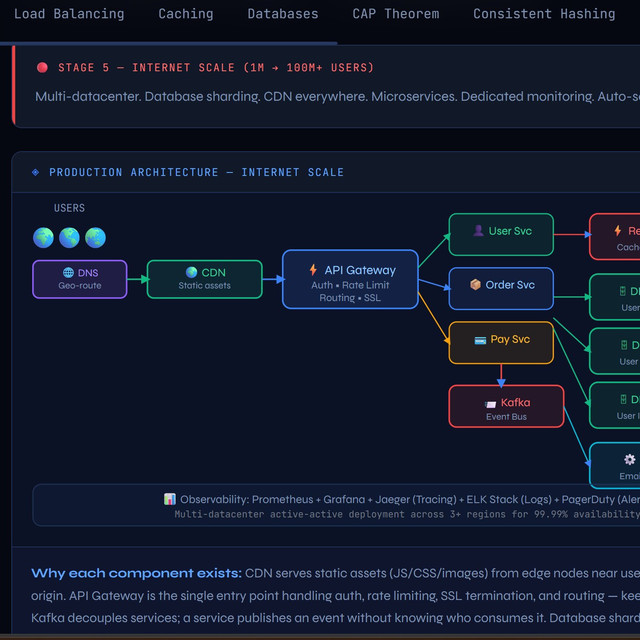Open the Databases tab
Screen dimensions: 640x640
(x=283, y=14)
